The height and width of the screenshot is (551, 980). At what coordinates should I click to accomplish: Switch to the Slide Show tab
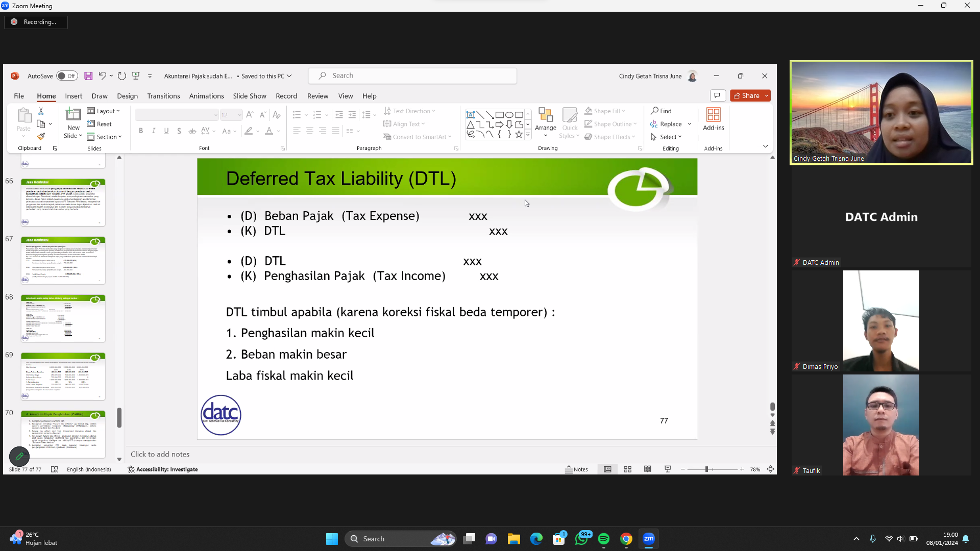(250, 96)
